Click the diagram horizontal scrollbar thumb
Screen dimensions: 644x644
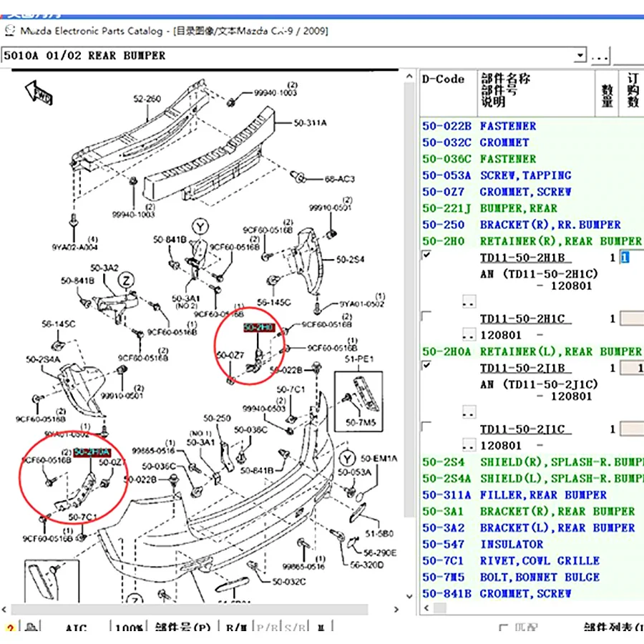pyautogui.click(x=190, y=610)
